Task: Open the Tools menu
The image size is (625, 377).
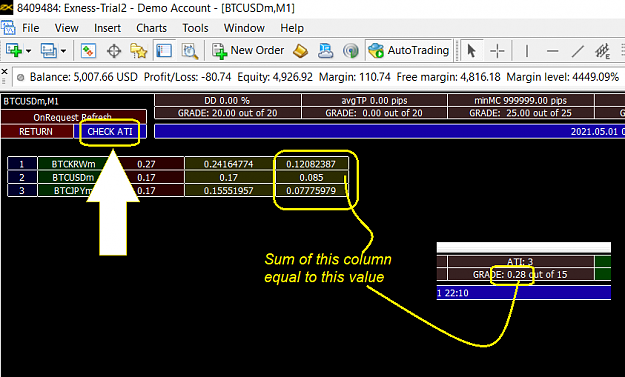Action: [x=195, y=28]
